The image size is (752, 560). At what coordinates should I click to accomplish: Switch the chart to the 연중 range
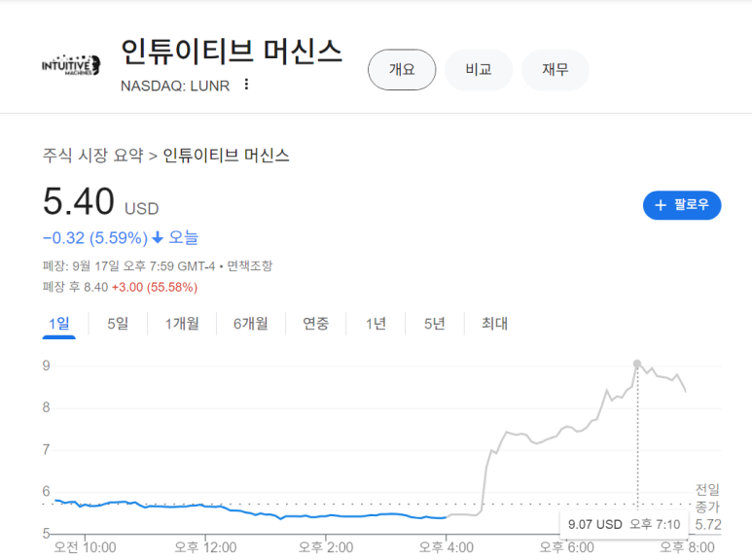tap(315, 324)
